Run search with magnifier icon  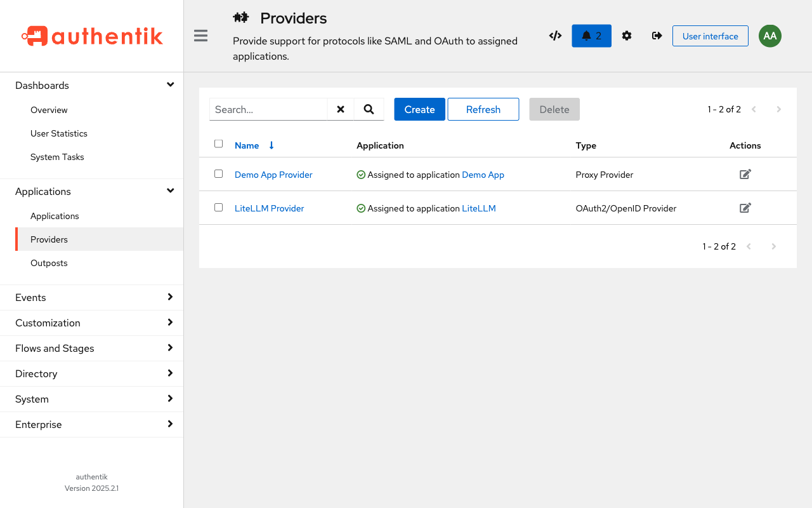pos(369,109)
